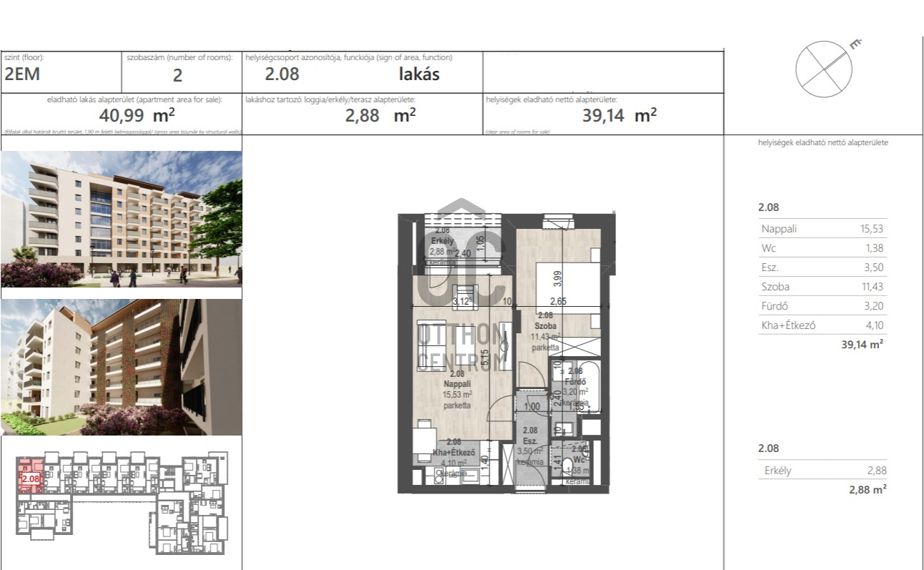The width and height of the screenshot is (924, 570).
Task: Click the Kha+Étkező 4,10 table row
Action: click(822, 325)
